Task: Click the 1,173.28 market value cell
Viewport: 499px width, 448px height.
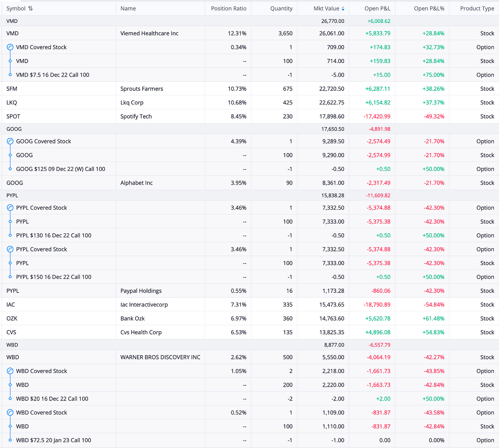Action: pyautogui.click(x=333, y=291)
